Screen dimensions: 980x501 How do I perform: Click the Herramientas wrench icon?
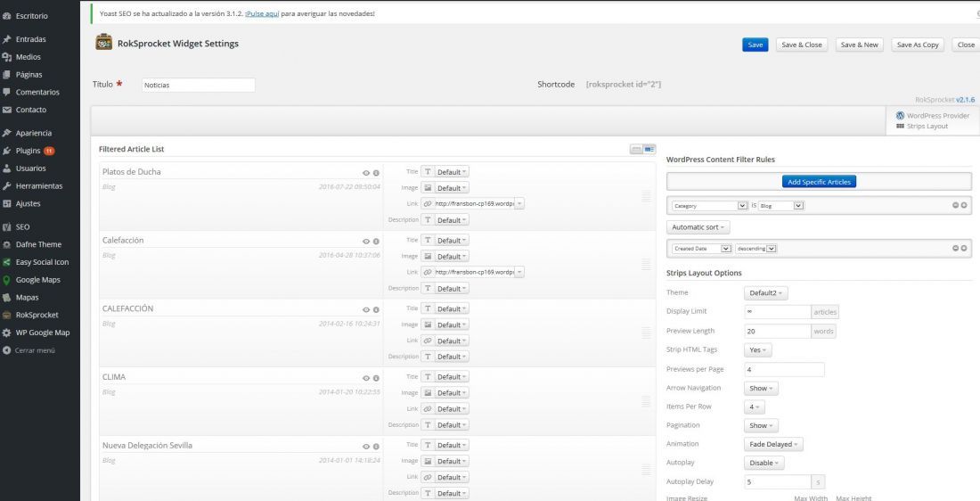tap(7, 185)
